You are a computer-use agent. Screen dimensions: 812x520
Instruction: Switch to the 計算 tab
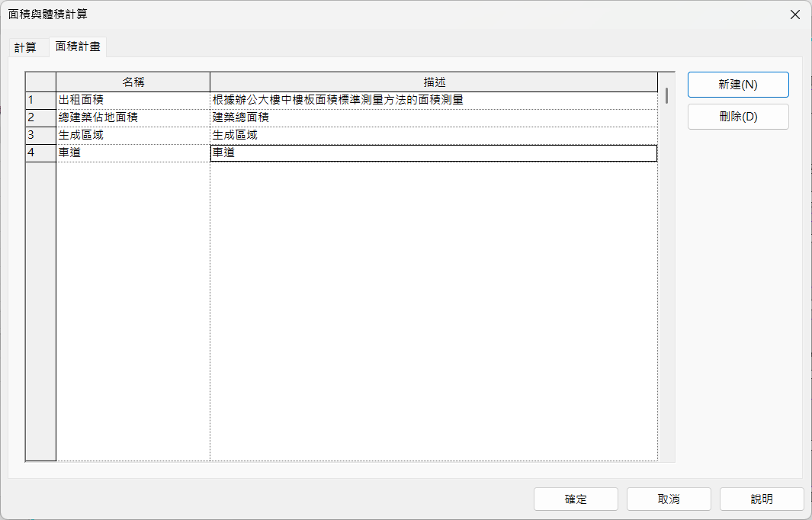(x=25, y=47)
